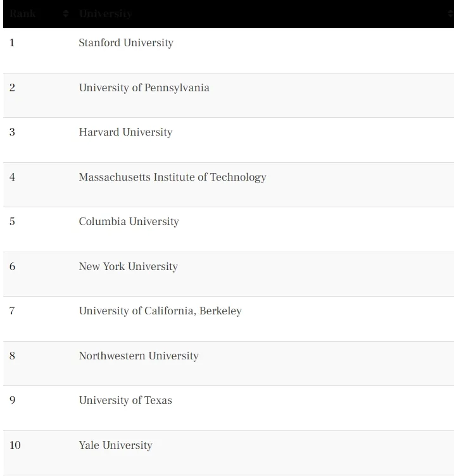The image size is (454, 476).
Task: Click the sort arrows at University column's right edge
Action: click(451, 14)
